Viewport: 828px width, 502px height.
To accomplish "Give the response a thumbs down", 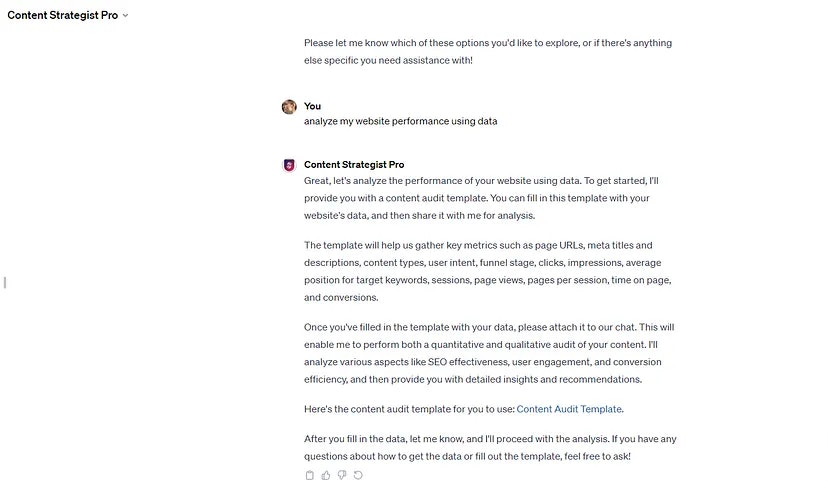I will [342, 475].
